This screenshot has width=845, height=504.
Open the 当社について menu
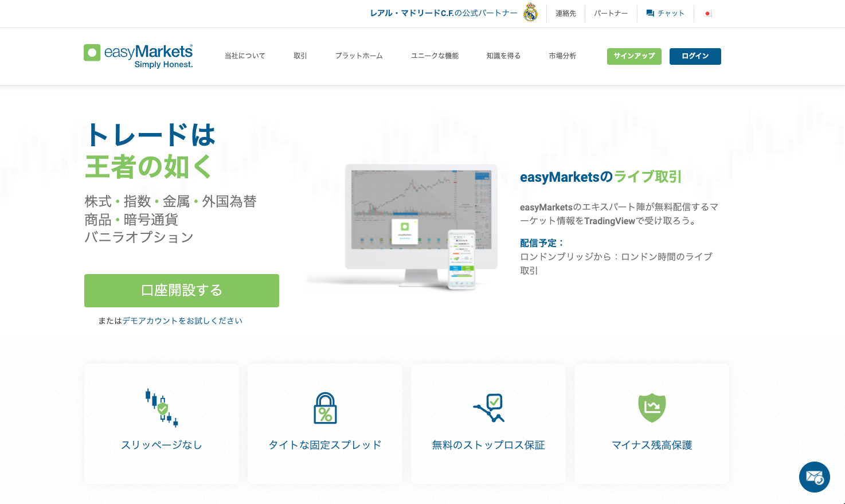(x=245, y=56)
